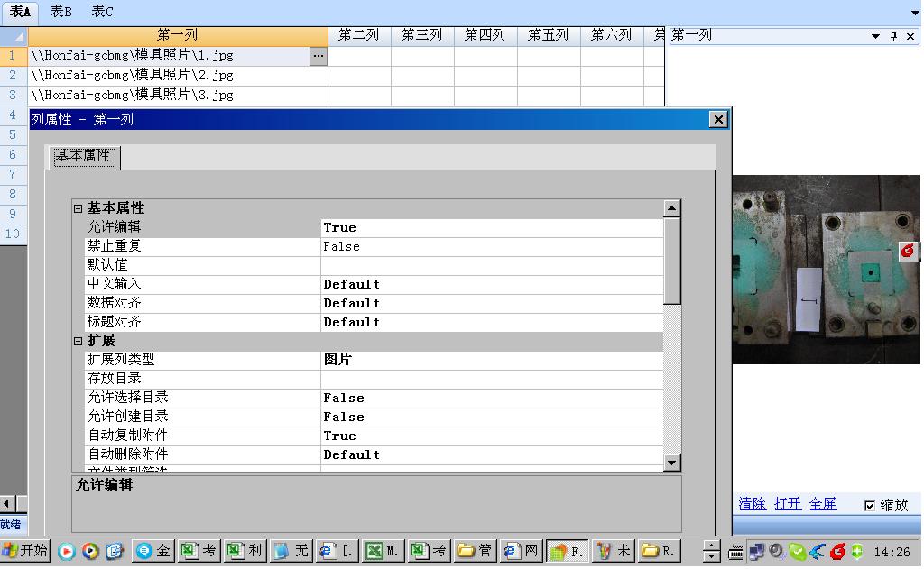Click the ellipsis browse button in row 1
The image size is (924, 569).
(318, 56)
